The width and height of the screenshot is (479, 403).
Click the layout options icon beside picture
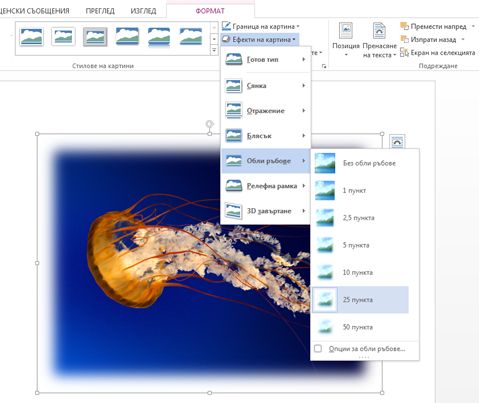(x=397, y=142)
